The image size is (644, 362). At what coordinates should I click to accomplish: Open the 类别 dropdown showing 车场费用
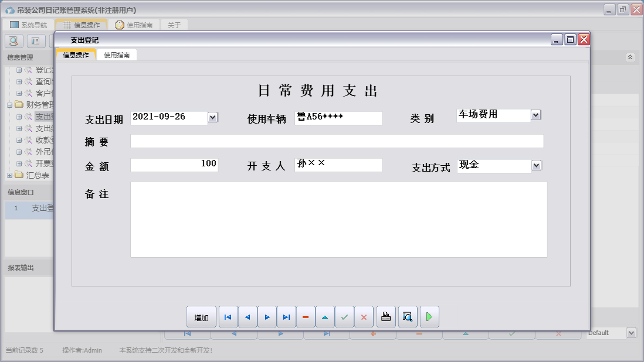pos(535,115)
